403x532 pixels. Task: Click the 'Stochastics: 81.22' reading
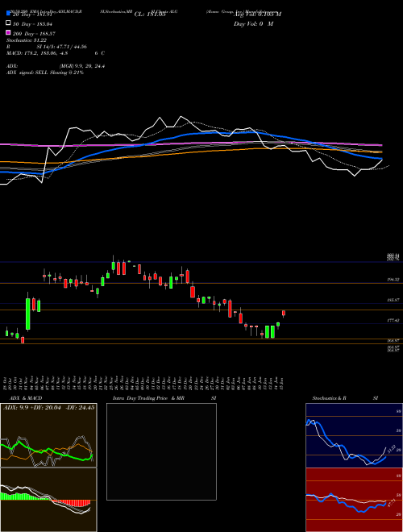(27, 40)
